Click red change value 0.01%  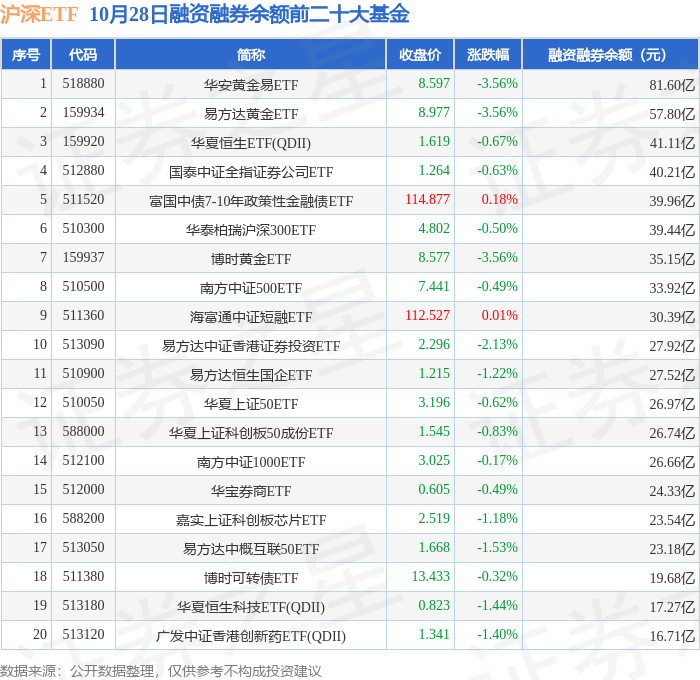[499, 316]
